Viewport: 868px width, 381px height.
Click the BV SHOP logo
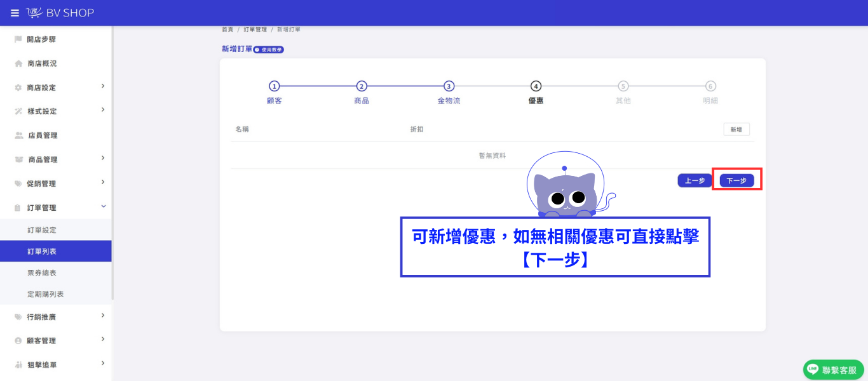(60, 13)
